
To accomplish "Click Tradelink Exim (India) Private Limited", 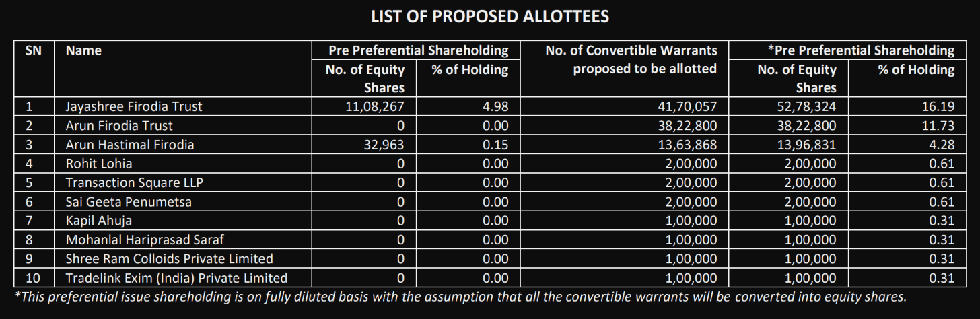I will [x=176, y=278].
